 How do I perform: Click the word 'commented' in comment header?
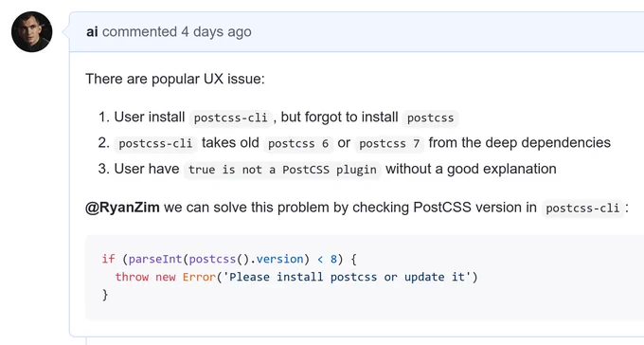(139, 31)
